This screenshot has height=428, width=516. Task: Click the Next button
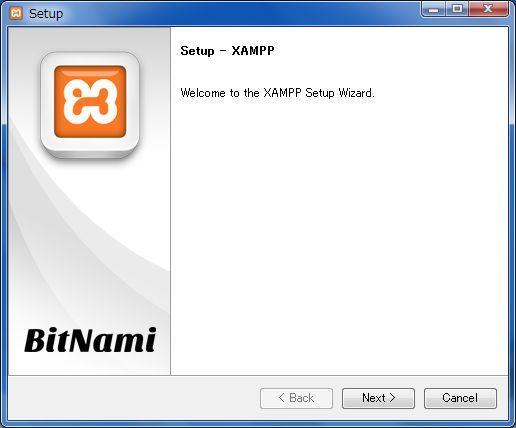coord(378,398)
